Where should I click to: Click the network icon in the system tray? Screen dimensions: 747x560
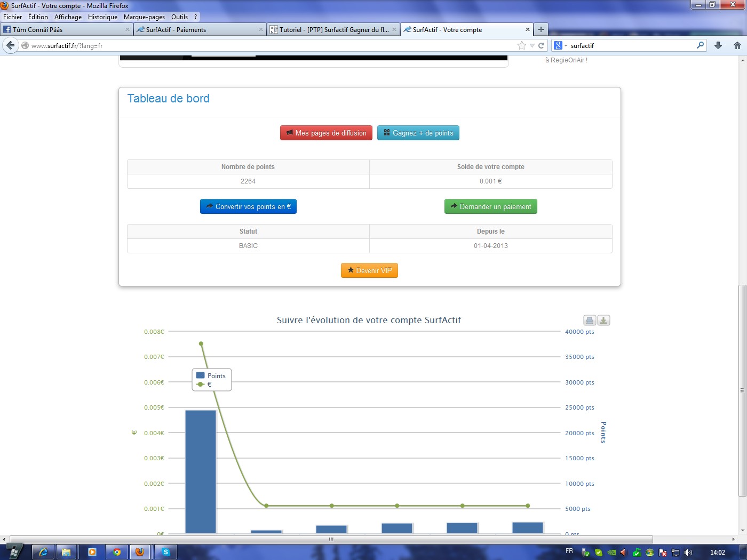(676, 553)
